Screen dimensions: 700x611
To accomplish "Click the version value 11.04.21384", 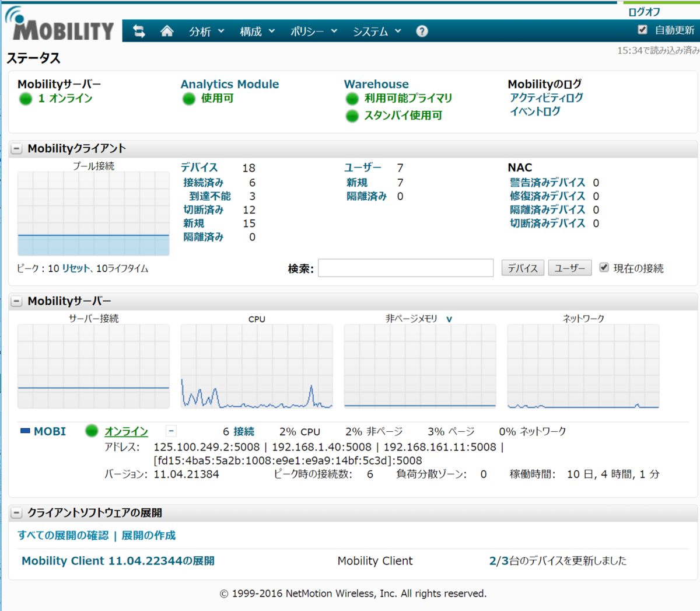I will tap(186, 474).
